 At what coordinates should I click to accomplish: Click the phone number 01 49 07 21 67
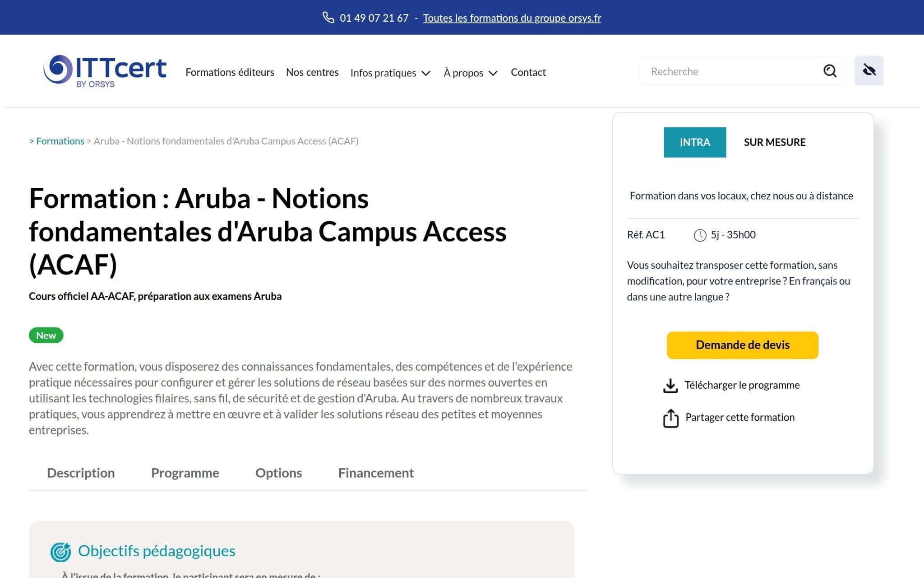[x=374, y=18]
